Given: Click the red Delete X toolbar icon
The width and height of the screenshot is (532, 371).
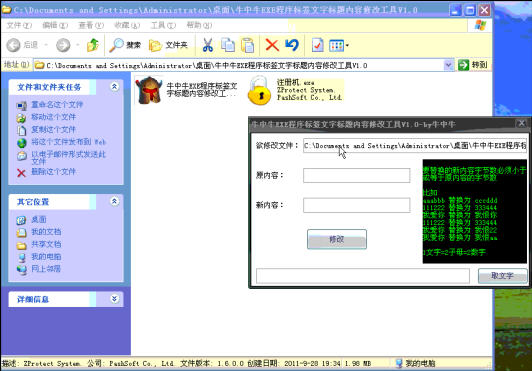Looking at the screenshot, I should coord(272,45).
